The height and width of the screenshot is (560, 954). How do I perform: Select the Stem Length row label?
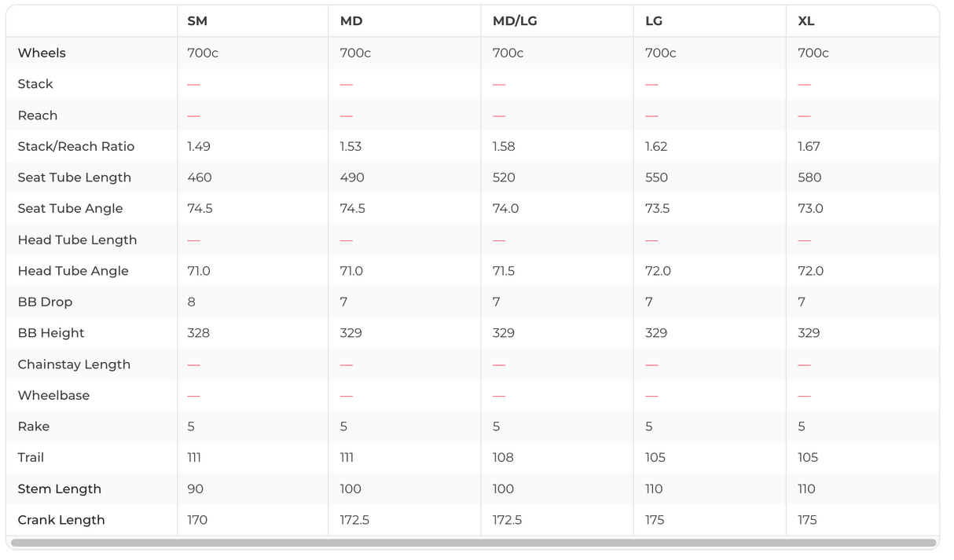click(60, 489)
